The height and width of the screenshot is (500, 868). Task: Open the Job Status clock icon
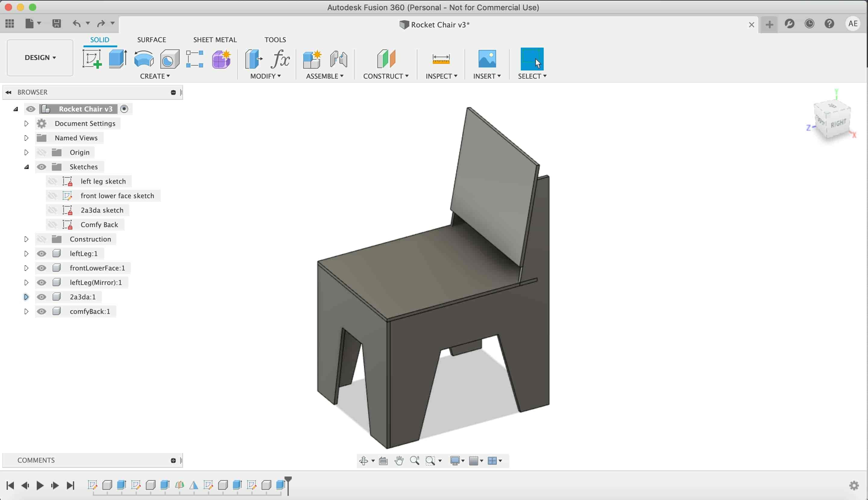(x=809, y=24)
